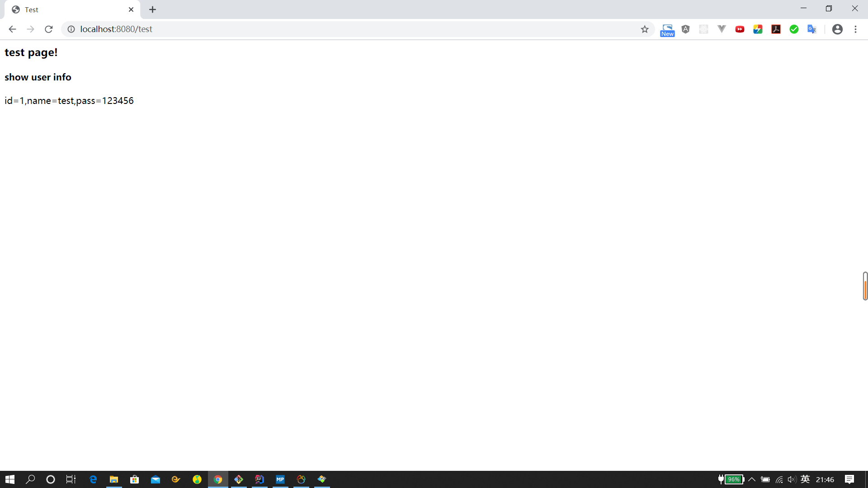Bookmark this page with the star icon

(645, 29)
